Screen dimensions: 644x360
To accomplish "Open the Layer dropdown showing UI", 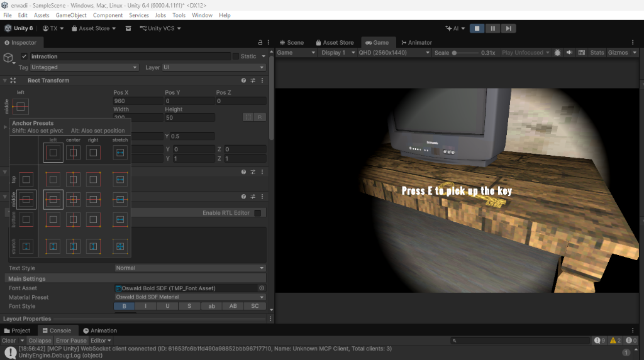I will coord(214,67).
